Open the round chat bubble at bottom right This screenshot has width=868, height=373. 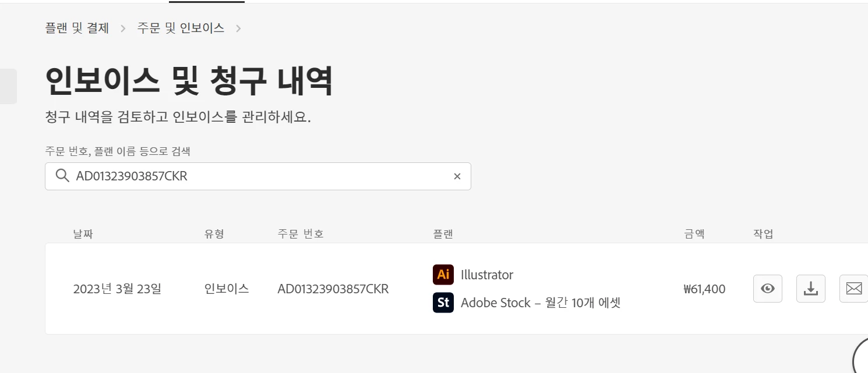[x=861, y=356]
